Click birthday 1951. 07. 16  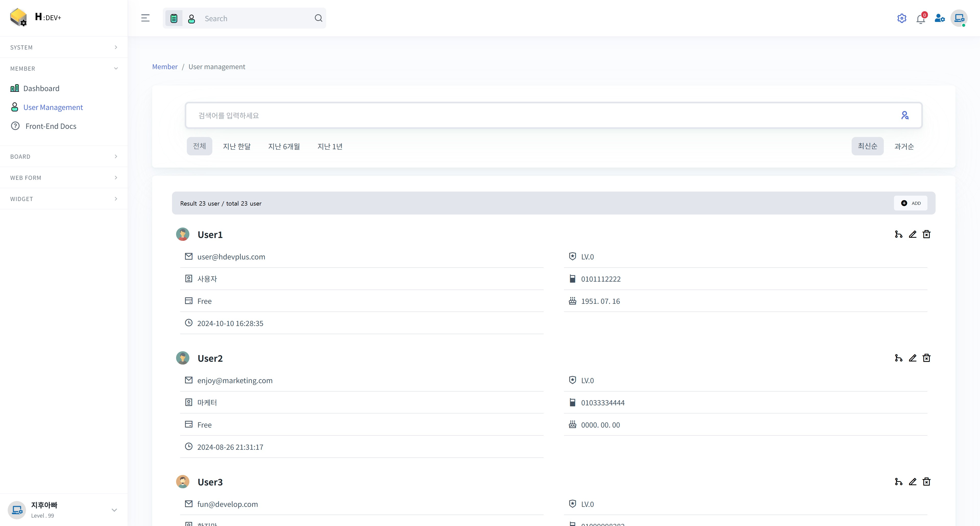tap(600, 301)
